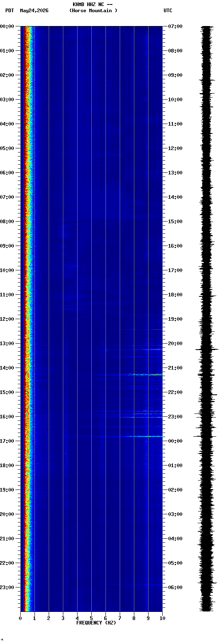Click the '01:00' label on the PDT axis
This screenshot has height=644, width=224.
(x=7, y=51)
